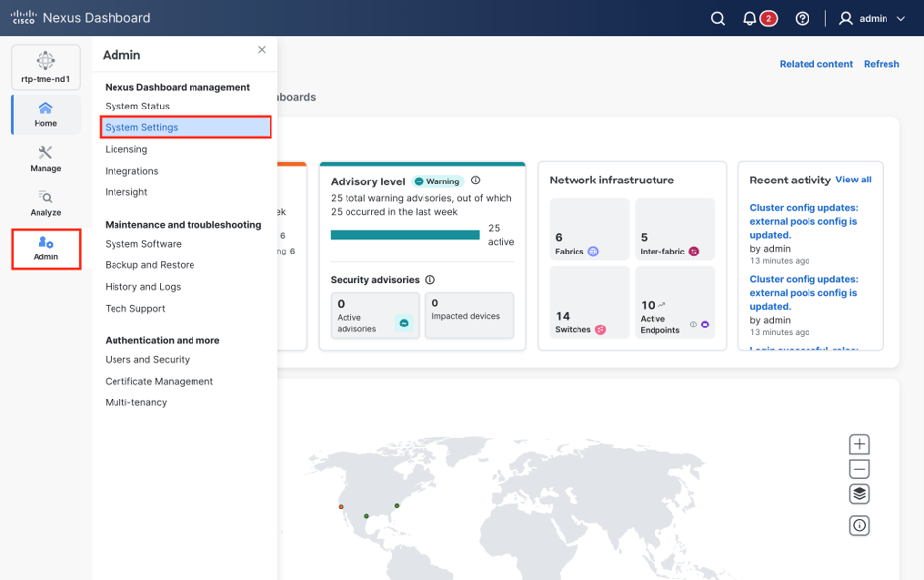Expand the admin user dropdown
Viewport: 924px width, 580px height.
pyautogui.click(x=900, y=19)
